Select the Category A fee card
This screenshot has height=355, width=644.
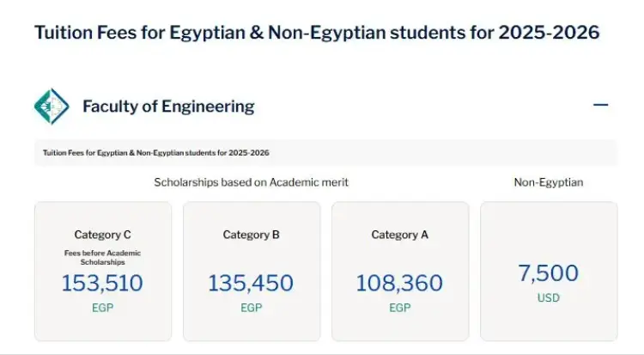pos(400,271)
